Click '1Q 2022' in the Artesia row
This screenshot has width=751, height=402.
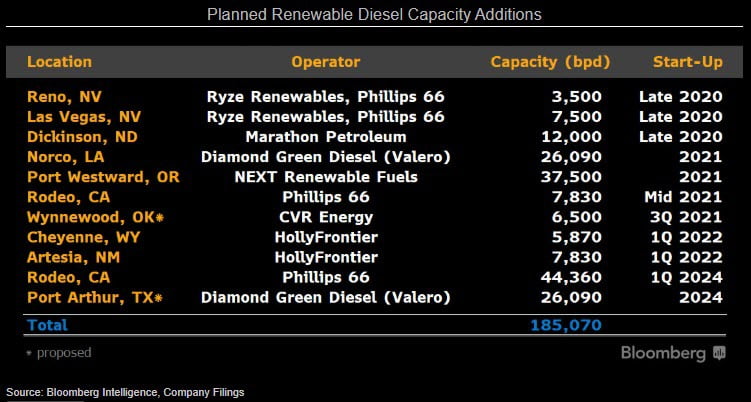(x=686, y=258)
